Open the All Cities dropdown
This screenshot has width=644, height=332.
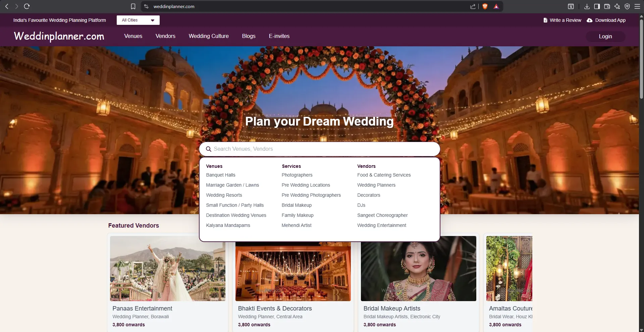pos(138,20)
